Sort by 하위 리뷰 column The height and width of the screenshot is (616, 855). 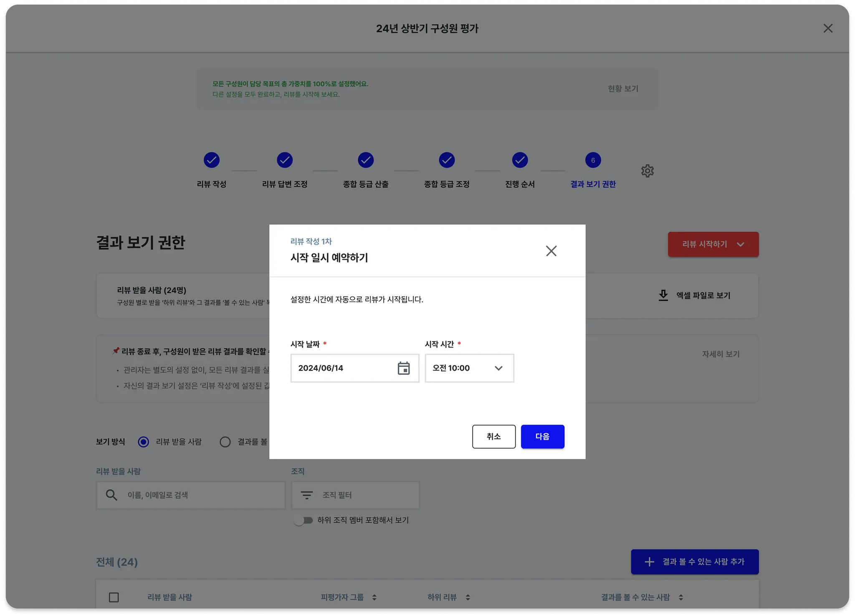click(x=468, y=597)
